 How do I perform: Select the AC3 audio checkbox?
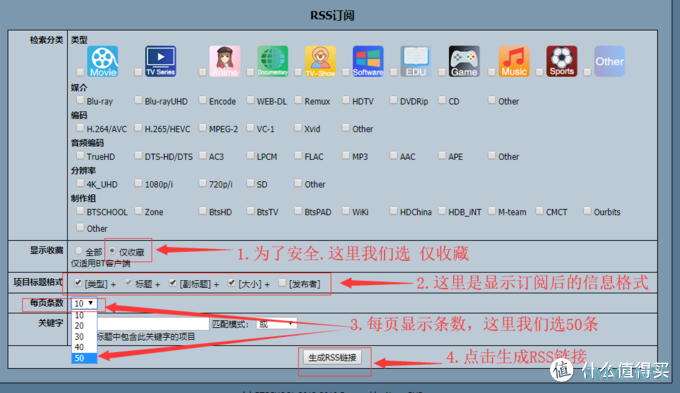click(203, 156)
